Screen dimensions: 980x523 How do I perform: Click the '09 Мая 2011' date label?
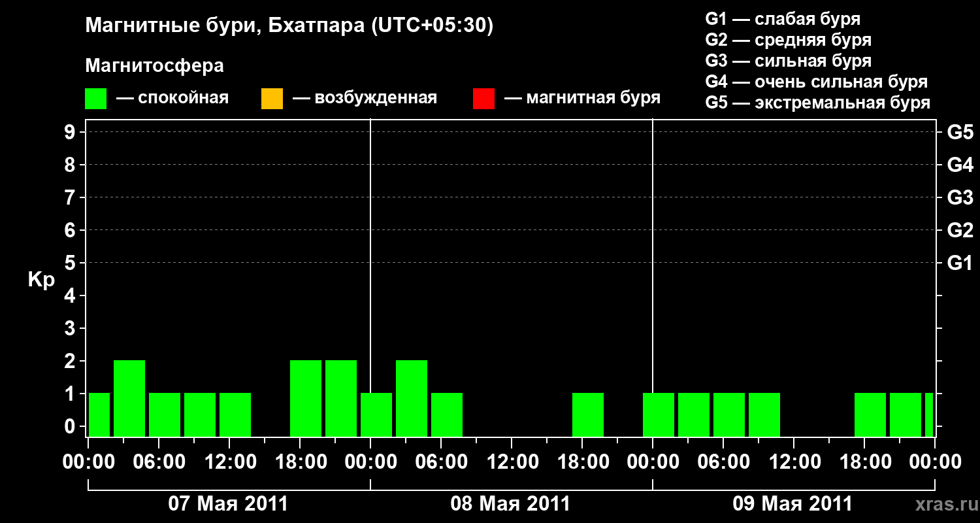point(792,504)
